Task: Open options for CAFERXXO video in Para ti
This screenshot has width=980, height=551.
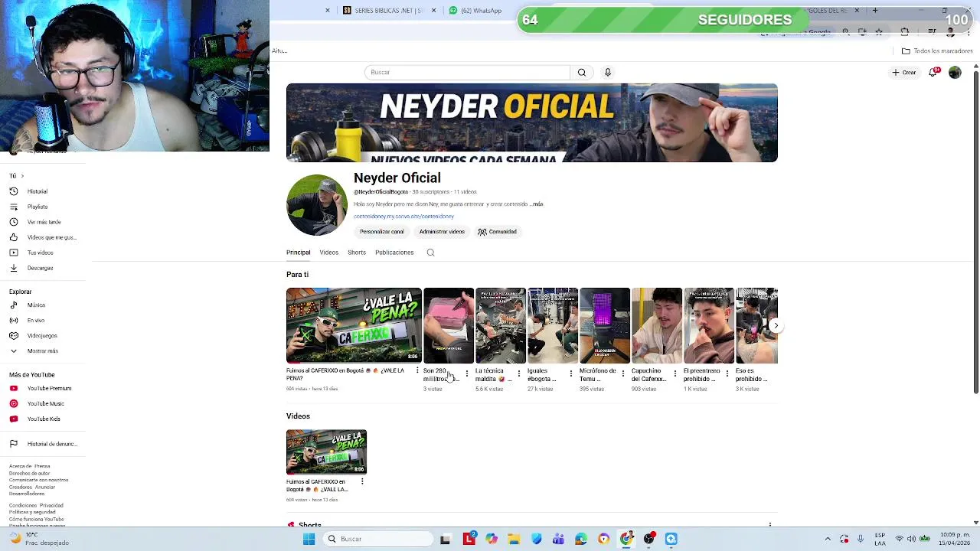Action: click(417, 371)
